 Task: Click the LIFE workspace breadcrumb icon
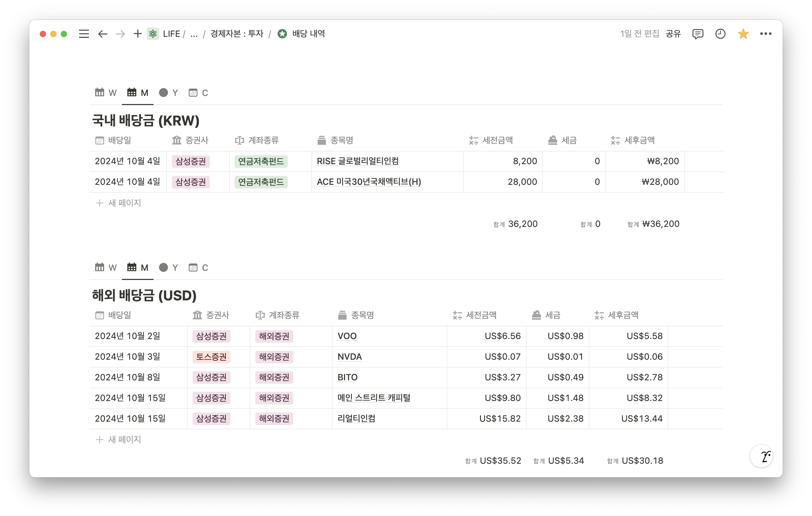tap(153, 34)
